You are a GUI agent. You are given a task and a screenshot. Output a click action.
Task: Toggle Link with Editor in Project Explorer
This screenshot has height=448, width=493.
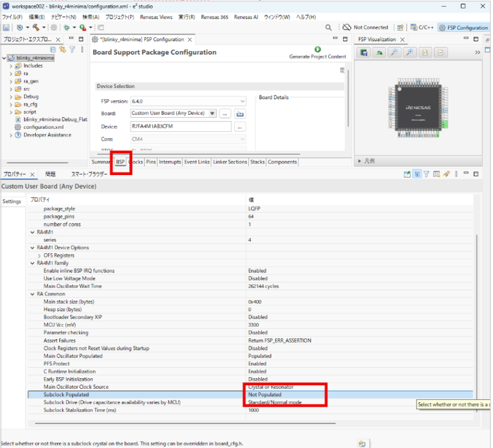[63, 49]
